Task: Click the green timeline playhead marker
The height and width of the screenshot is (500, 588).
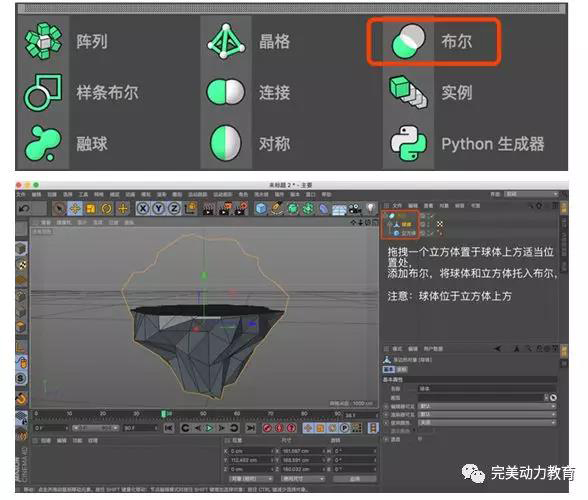Action: click(x=164, y=413)
